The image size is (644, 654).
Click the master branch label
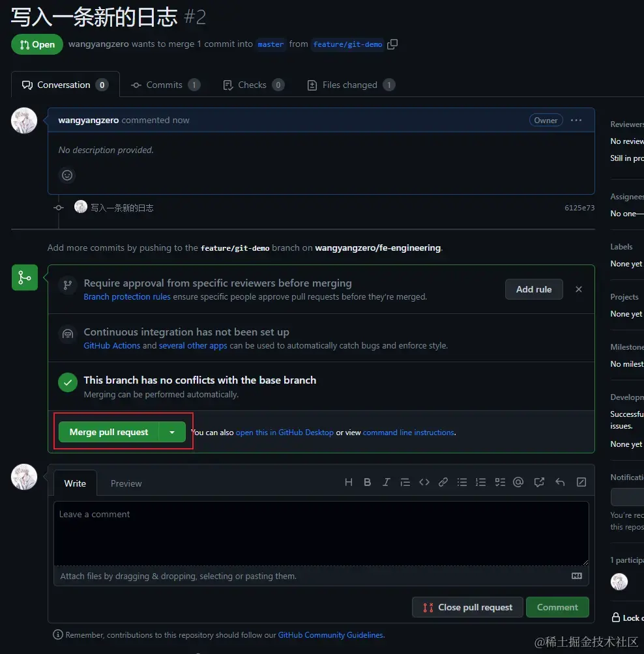click(x=271, y=44)
